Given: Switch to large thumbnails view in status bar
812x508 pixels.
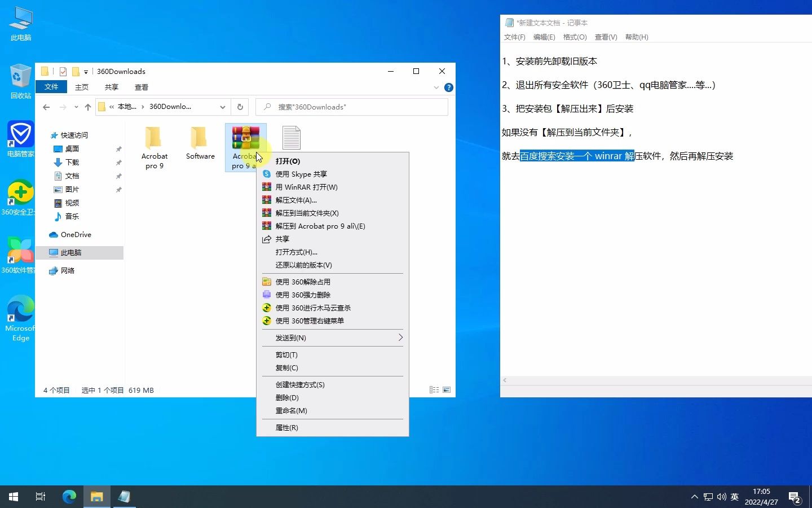Looking at the screenshot, I should point(447,390).
